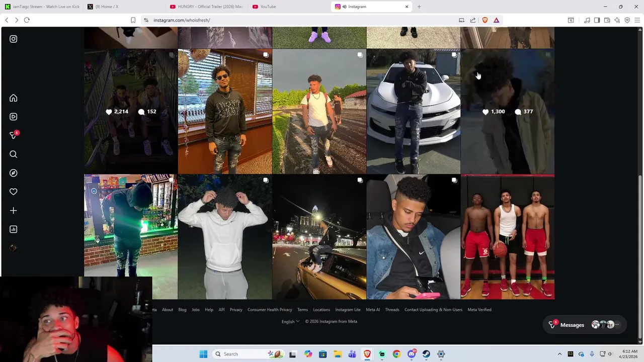This screenshot has width=644, height=362.
Task: Open the About footer link
Action: (168, 310)
